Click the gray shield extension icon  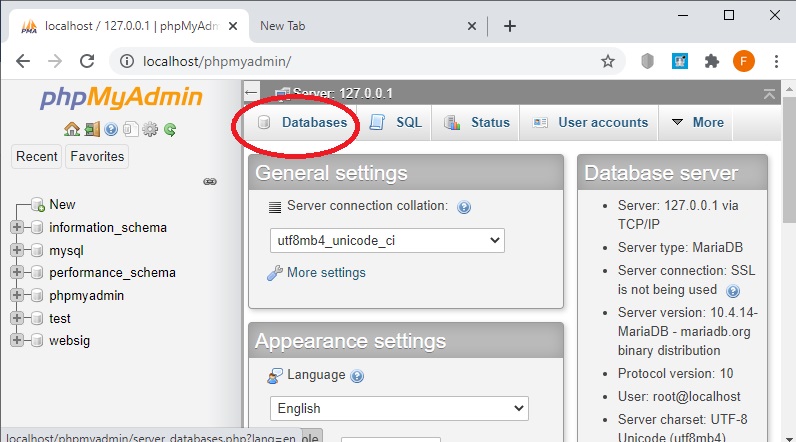(x=647, y=61)
